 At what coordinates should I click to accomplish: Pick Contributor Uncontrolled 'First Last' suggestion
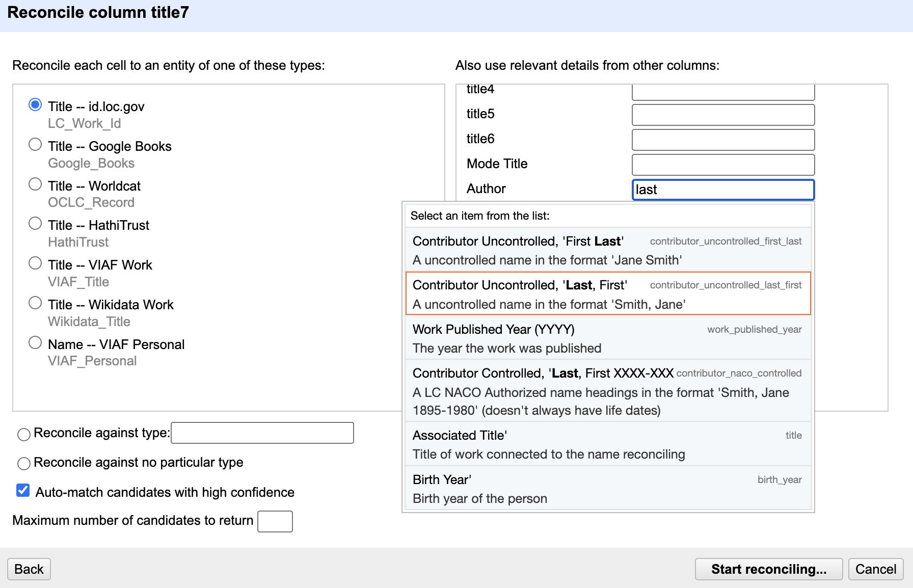pyautogui.click(x=607, y=250)
